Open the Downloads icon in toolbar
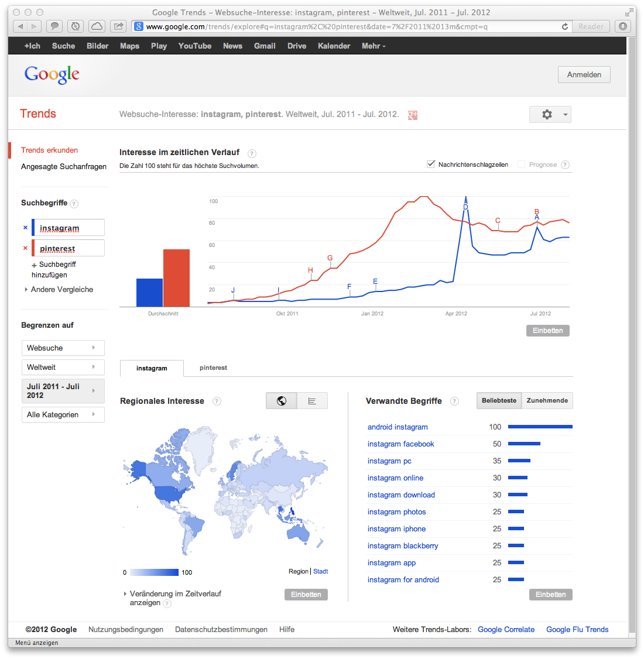 (x=623, y=26)
